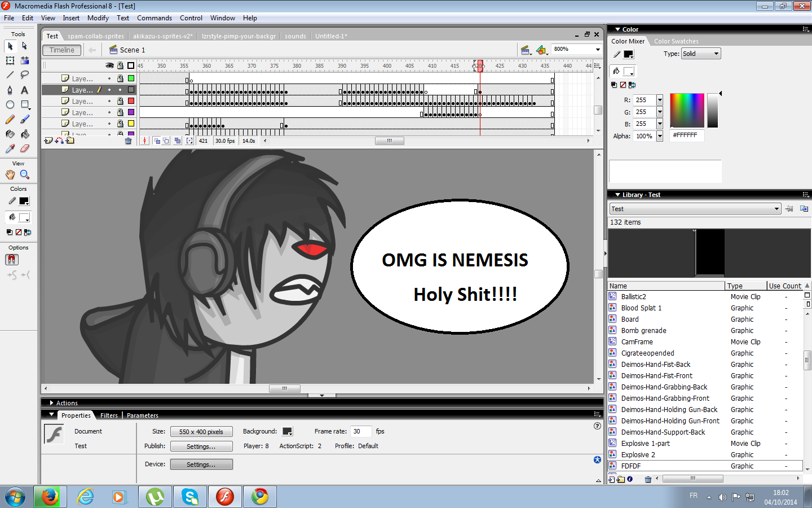Select the Rectangle tool

(x=25, y=104)
